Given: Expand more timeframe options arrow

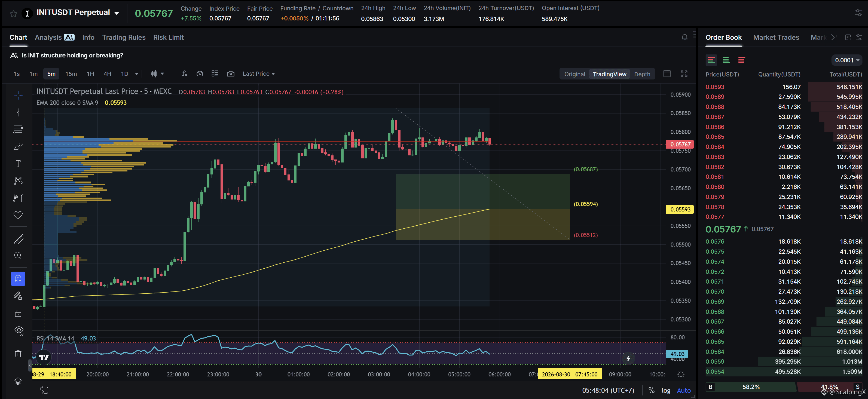Looking at the screenshot, I should tap(137, 74).
